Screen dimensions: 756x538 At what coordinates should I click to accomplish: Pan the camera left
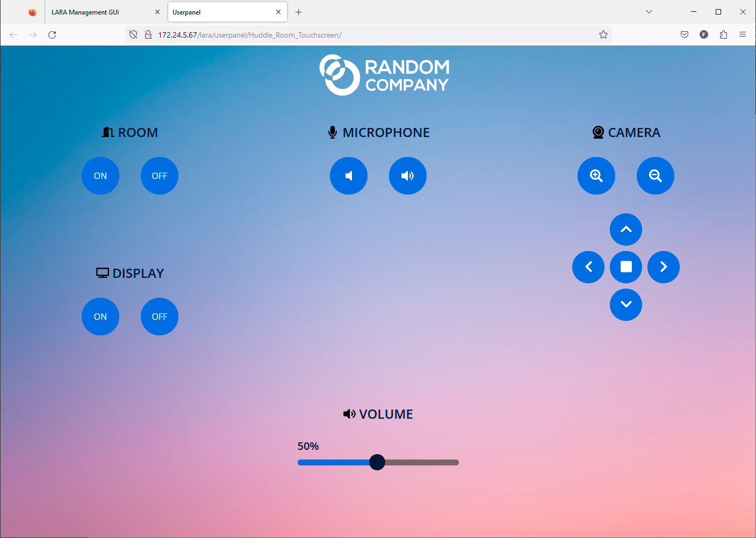pos(588,267)
